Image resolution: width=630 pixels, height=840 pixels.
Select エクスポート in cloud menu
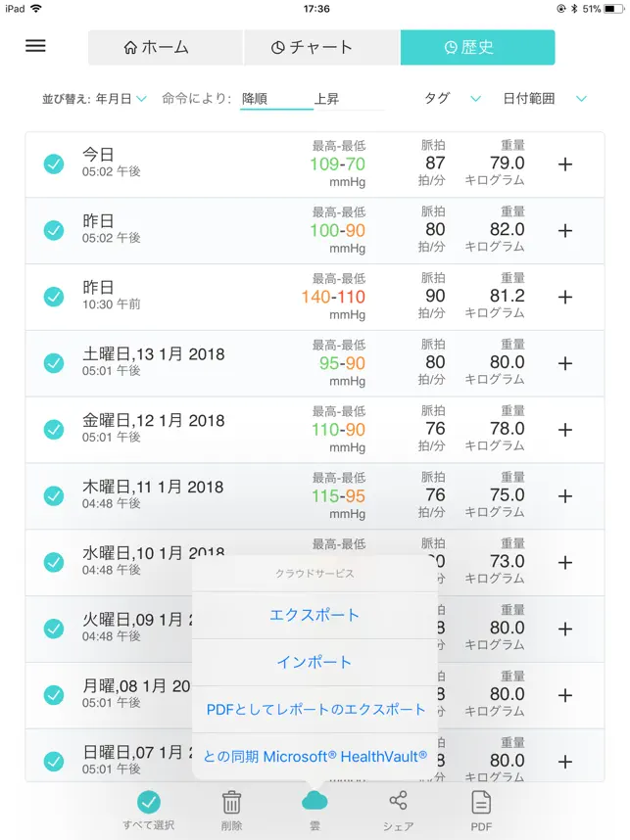(x=315, y=615)
